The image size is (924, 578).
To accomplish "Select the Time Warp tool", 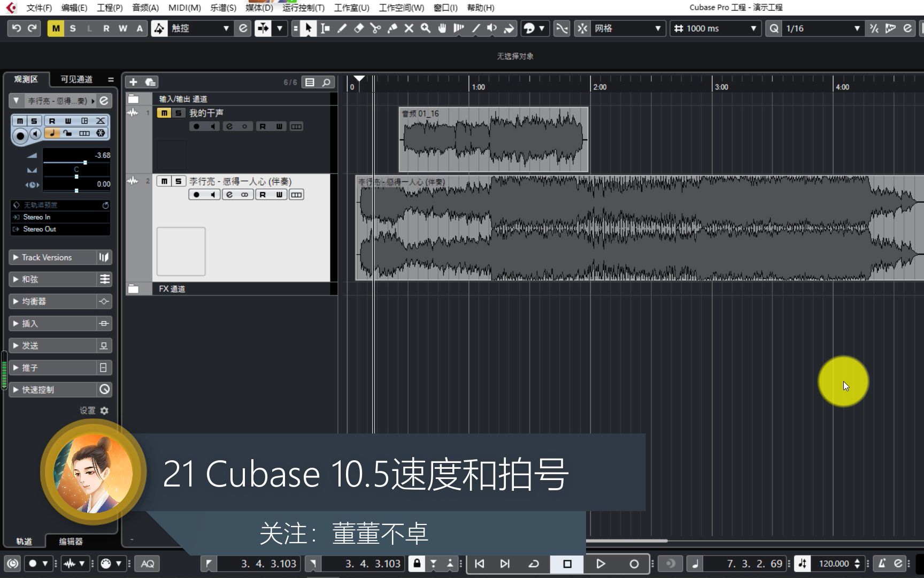I will 459,28.
